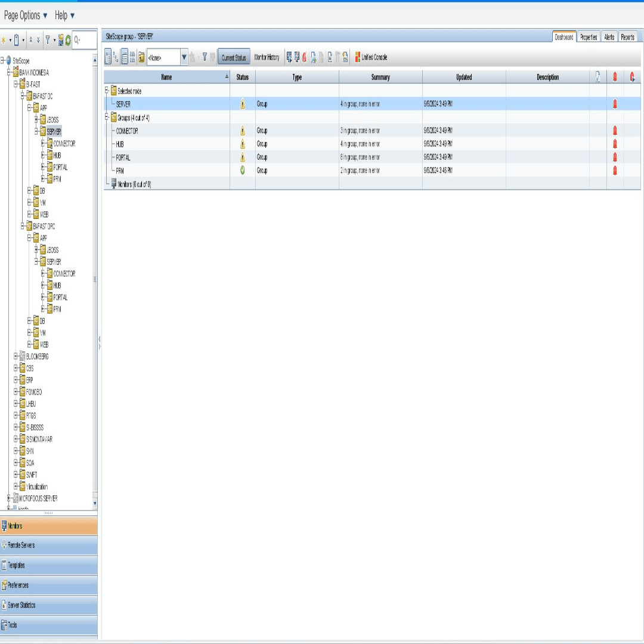
Task: Open the Unified Console
Action: [371, 57]
